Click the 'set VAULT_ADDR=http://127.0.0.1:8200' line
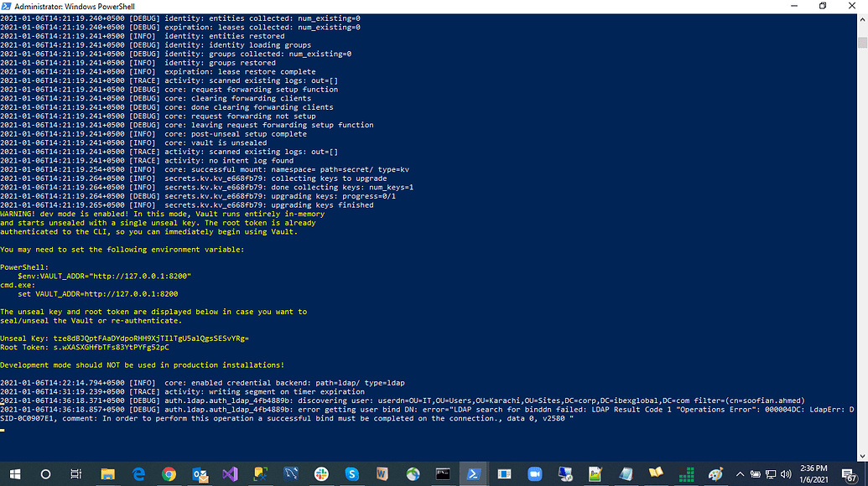 click(x=97, y=293)
